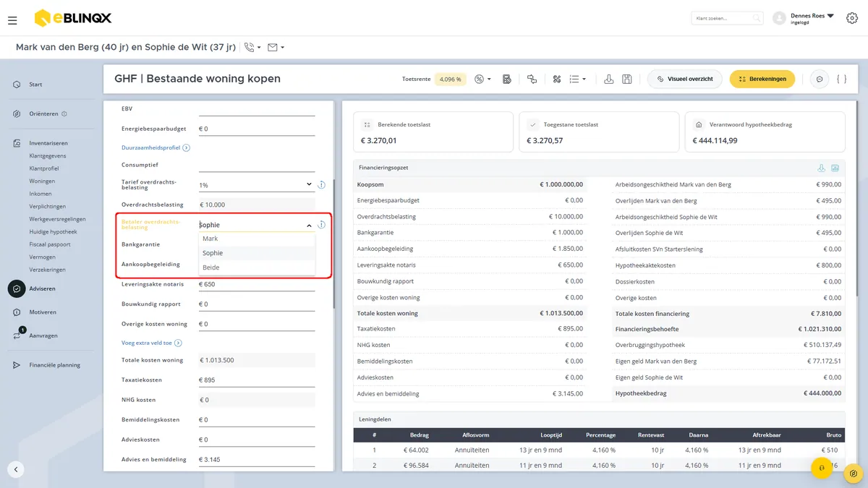Save using the floppy disk icon

(x=627, y=79)
